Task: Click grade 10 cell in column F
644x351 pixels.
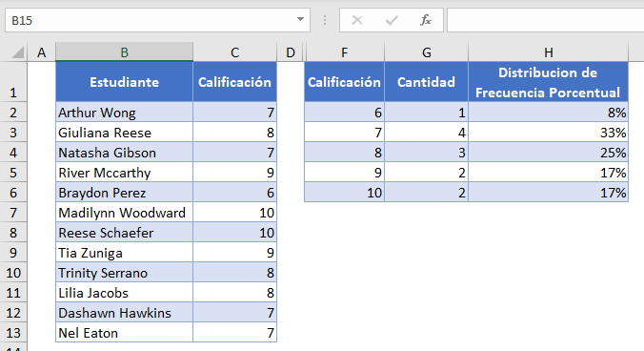Action: point(344,193)
